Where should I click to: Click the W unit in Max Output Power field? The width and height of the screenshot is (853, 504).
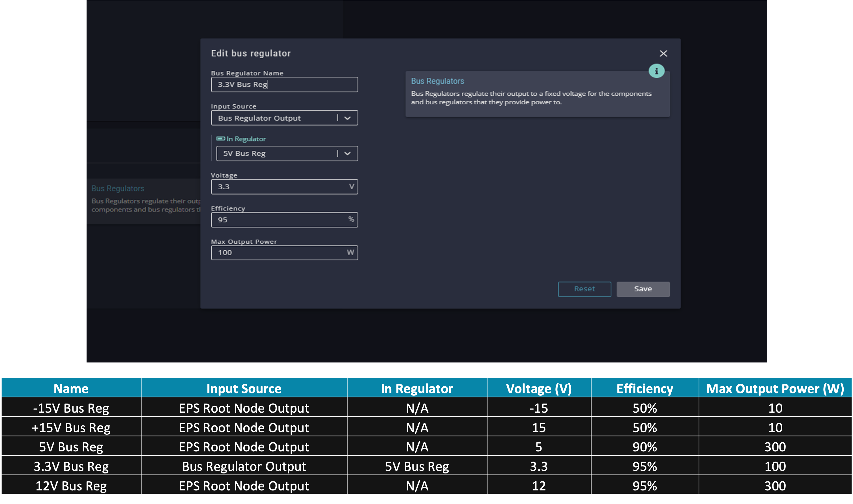click(351, 252)
